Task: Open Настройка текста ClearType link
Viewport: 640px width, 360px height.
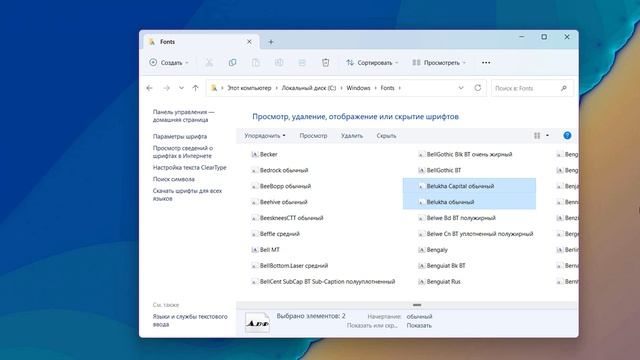Action: [189, 167]
